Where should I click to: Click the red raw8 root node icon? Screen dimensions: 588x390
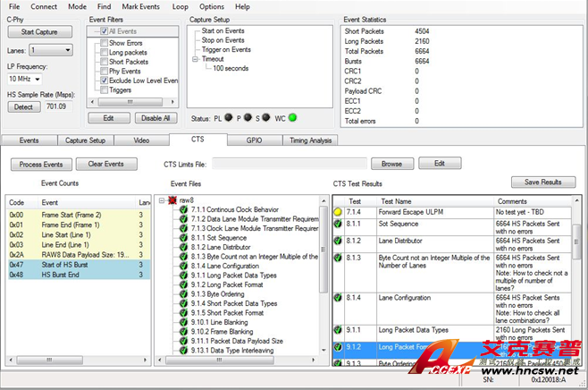coord(172,201)
